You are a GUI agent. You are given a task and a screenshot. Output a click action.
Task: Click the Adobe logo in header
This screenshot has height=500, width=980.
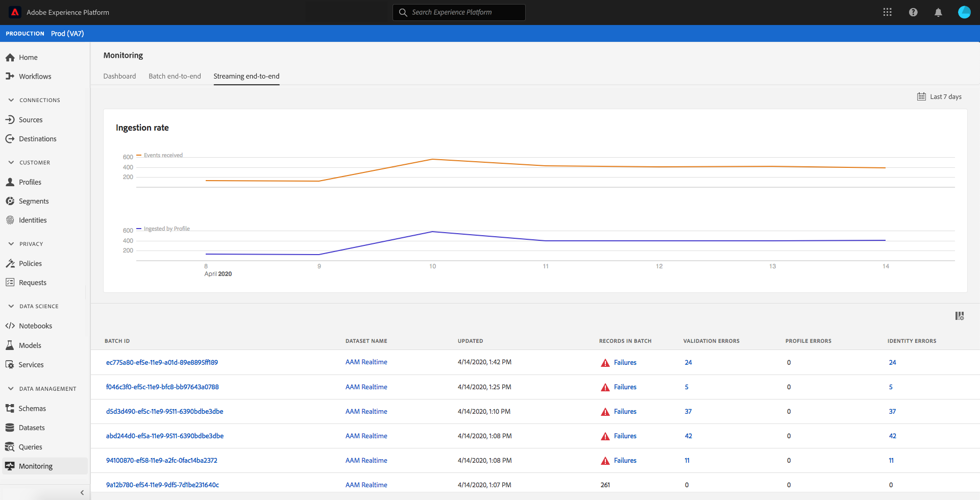tap(15, 12)
